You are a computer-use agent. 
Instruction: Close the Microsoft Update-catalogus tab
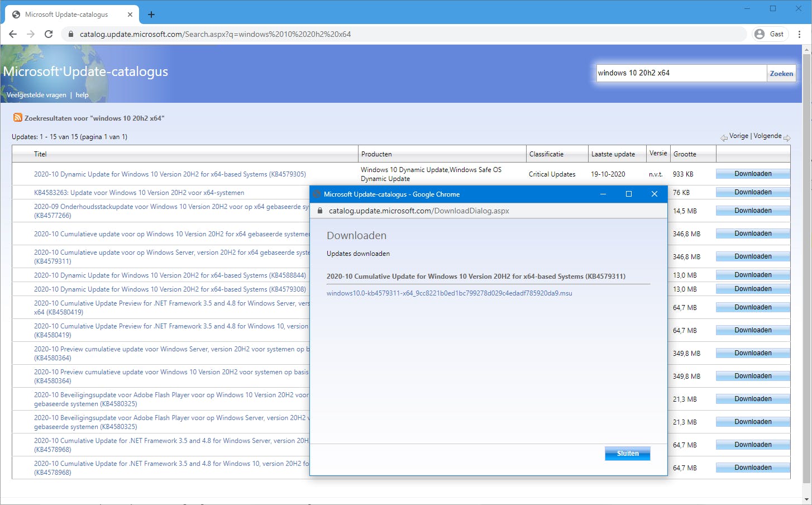coord(130,15)
